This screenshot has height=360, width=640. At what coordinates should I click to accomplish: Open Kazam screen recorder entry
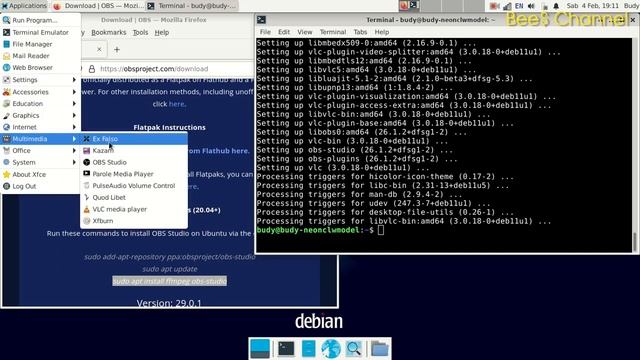tap(134, 151)
